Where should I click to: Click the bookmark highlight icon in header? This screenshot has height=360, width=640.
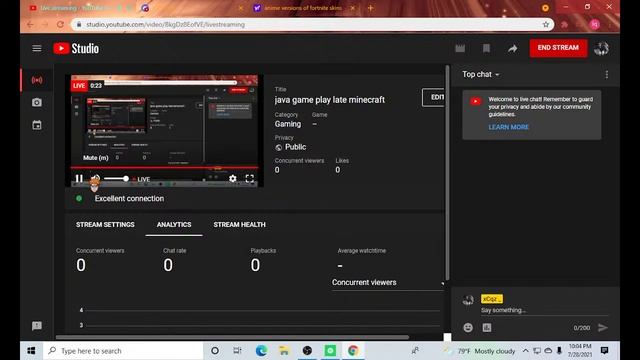486,49
